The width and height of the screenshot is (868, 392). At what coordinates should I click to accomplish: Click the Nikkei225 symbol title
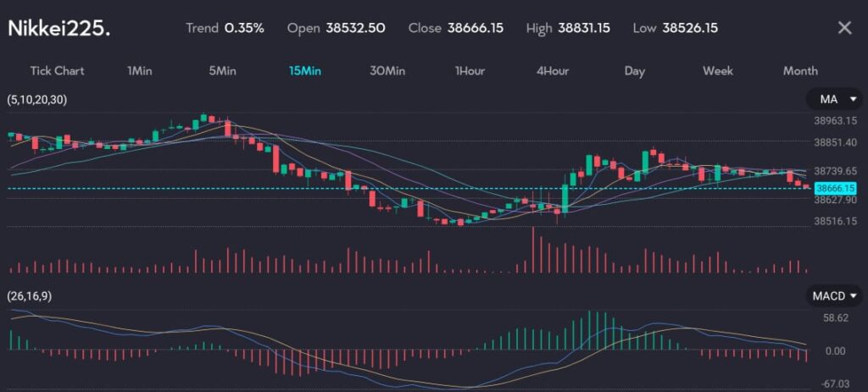(x=58, y=28)
